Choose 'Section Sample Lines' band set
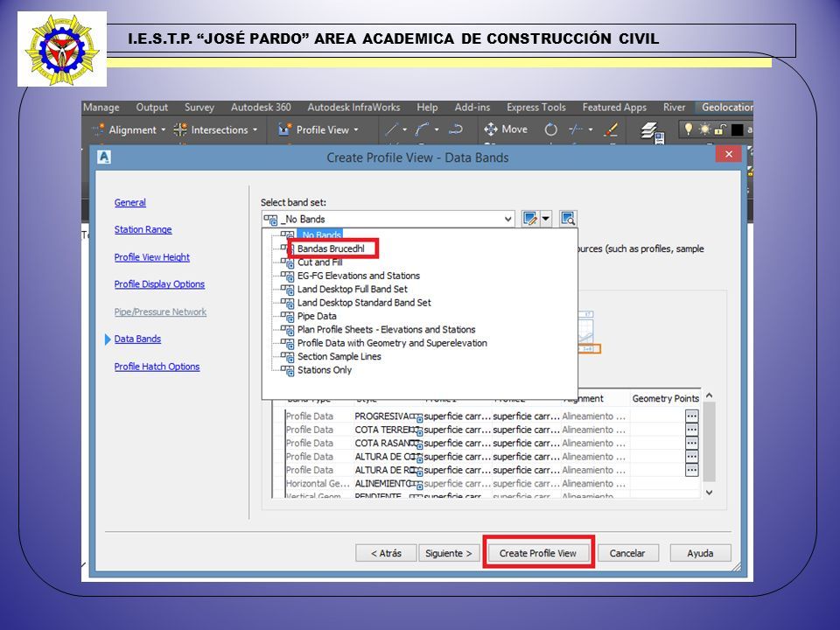This screenshot has height=630, width=840. (x=339, y=356)
